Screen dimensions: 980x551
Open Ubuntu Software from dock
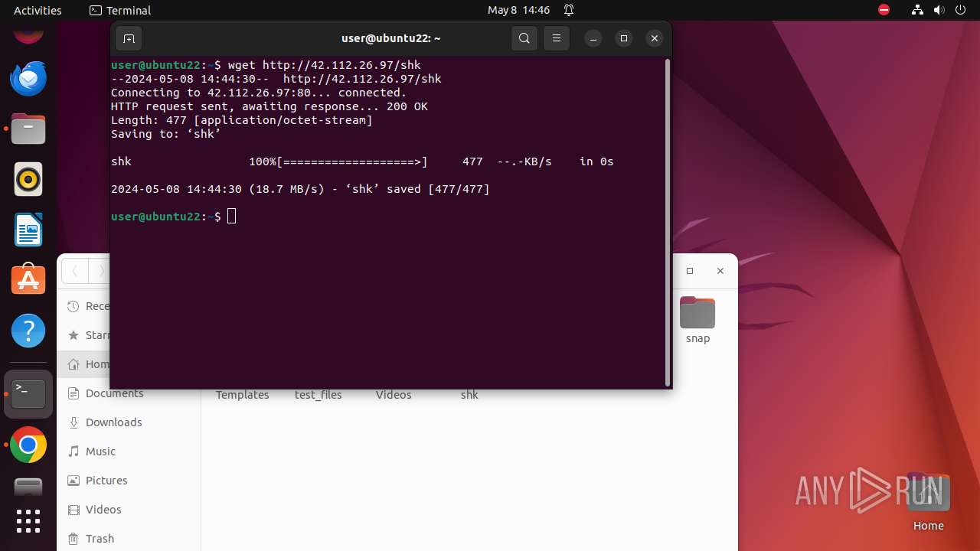[x=28, y=280]
